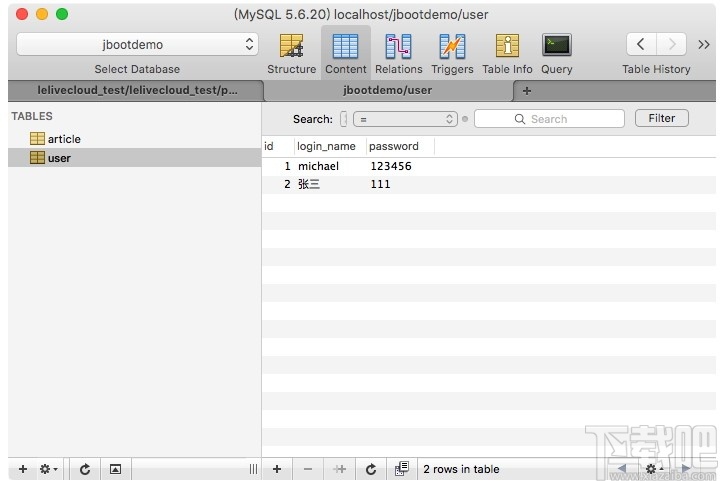
Task: Reload the table content
Action: click(371, 469)
